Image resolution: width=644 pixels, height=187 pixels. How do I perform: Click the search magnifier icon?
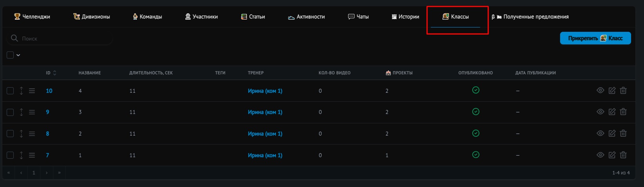[15, 38]
